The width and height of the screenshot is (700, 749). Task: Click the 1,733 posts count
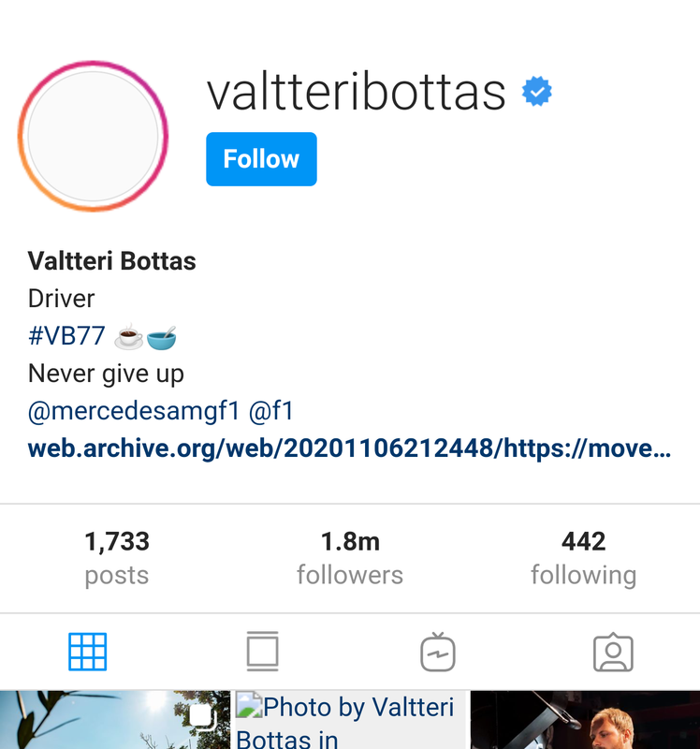(117, 558)
